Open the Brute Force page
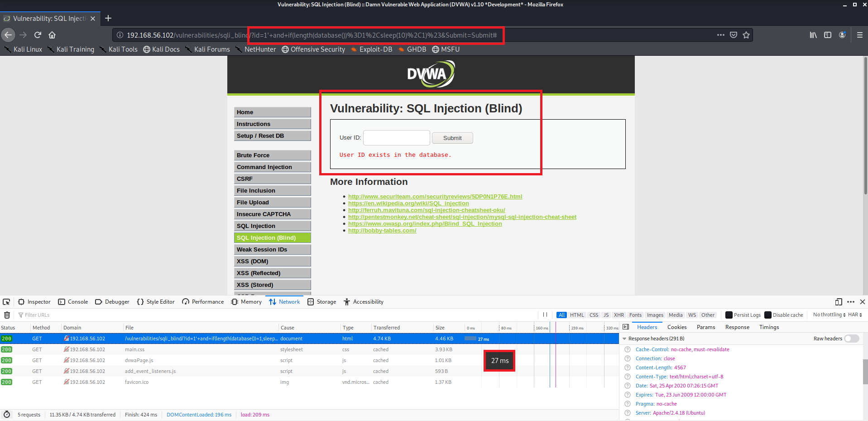This screenshot has width=868, height=421. click(x=273, y=155)
